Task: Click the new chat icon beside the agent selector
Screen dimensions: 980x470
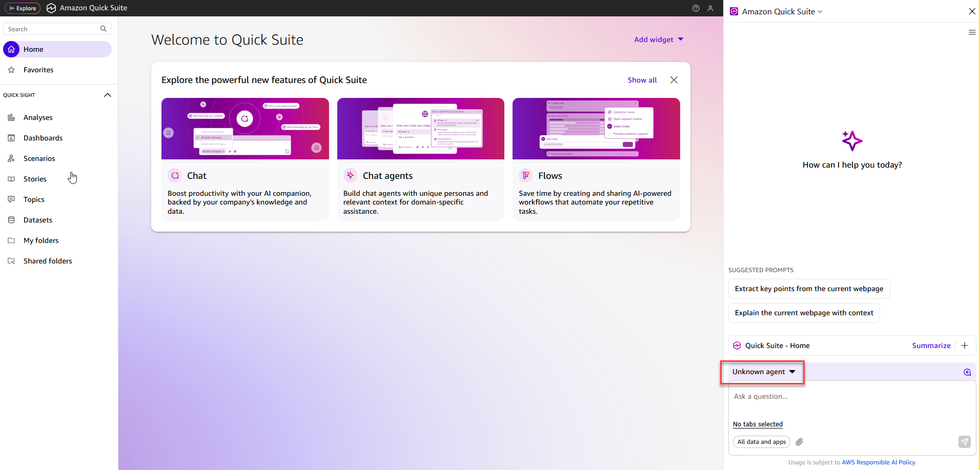Action: [x=967, y=373]
